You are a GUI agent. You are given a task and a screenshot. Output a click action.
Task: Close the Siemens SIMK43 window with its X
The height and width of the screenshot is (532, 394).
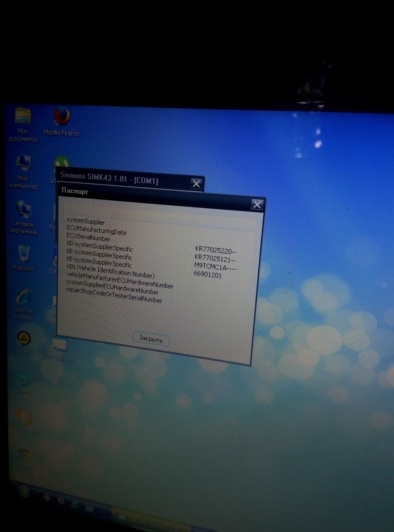coord(196,183)
